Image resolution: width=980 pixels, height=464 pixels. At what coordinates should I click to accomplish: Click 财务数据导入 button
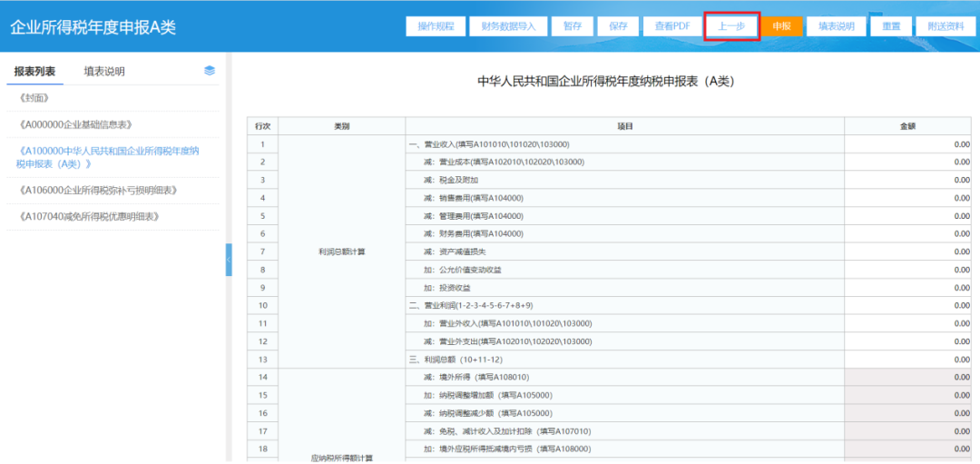click(x=508, y=26)
